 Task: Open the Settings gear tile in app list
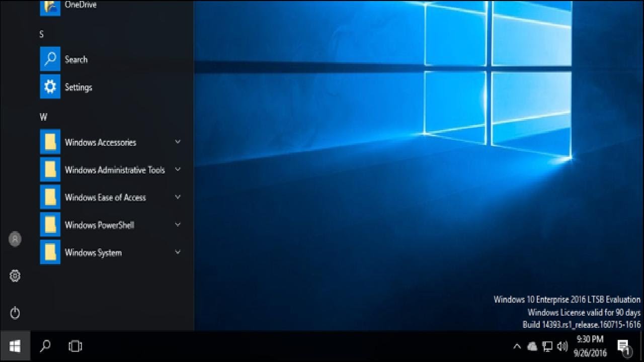(x=50, y=87)
